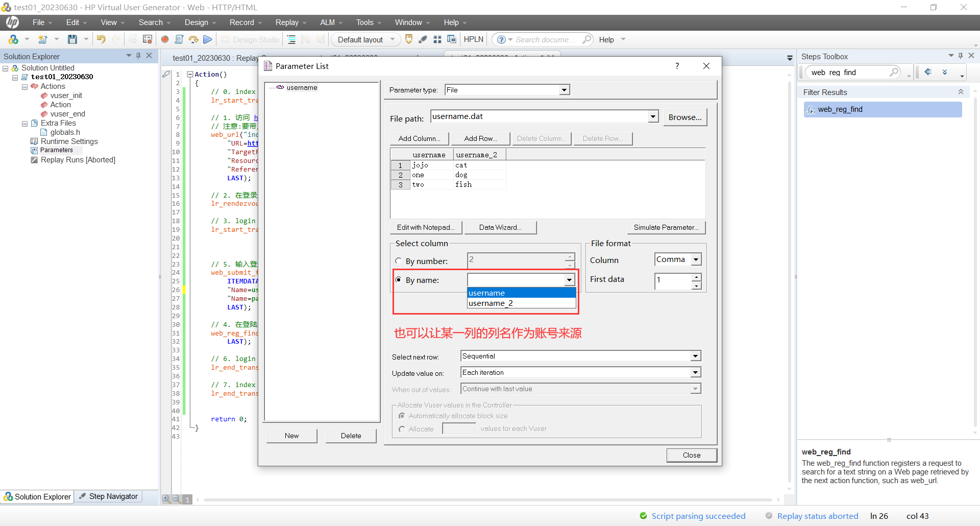Click the run step-by-step icon
The height and width of the screenshot is (526, 980).
click(x=193, y=39)
